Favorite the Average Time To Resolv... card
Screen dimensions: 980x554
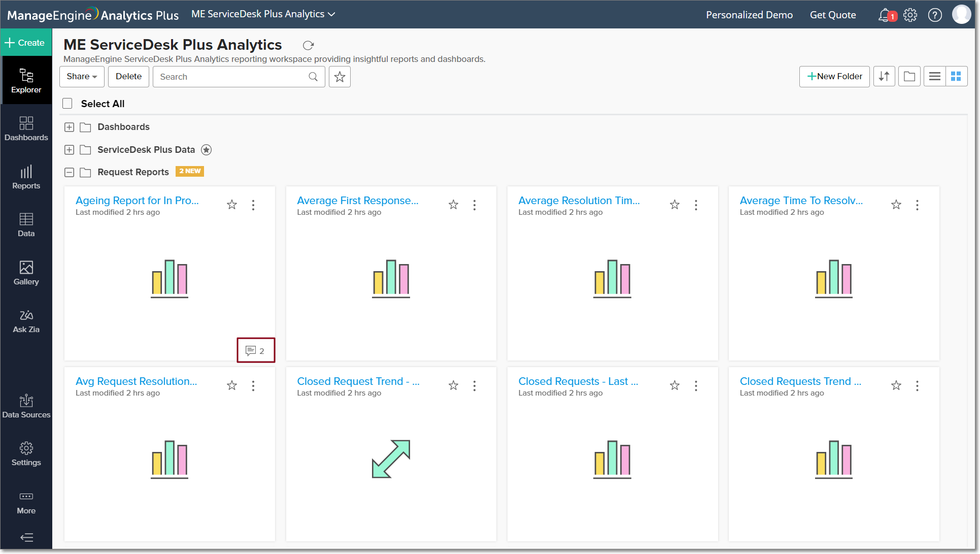896,205
